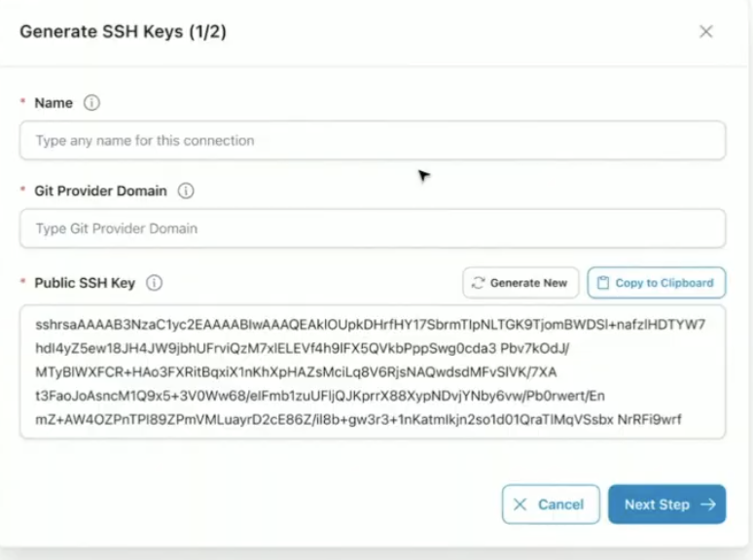The image size is (753, 560).
Task: Click the info icon beside Name
Action: coord(91,103)
